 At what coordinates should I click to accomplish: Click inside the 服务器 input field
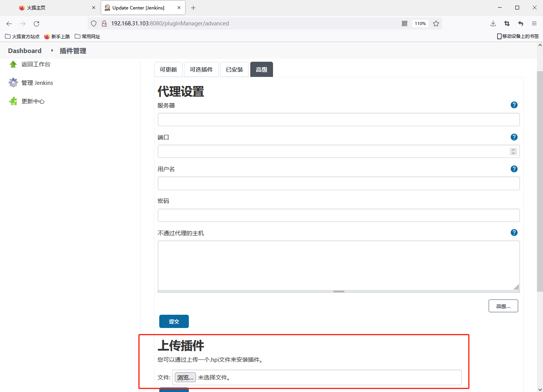[338, 120]
